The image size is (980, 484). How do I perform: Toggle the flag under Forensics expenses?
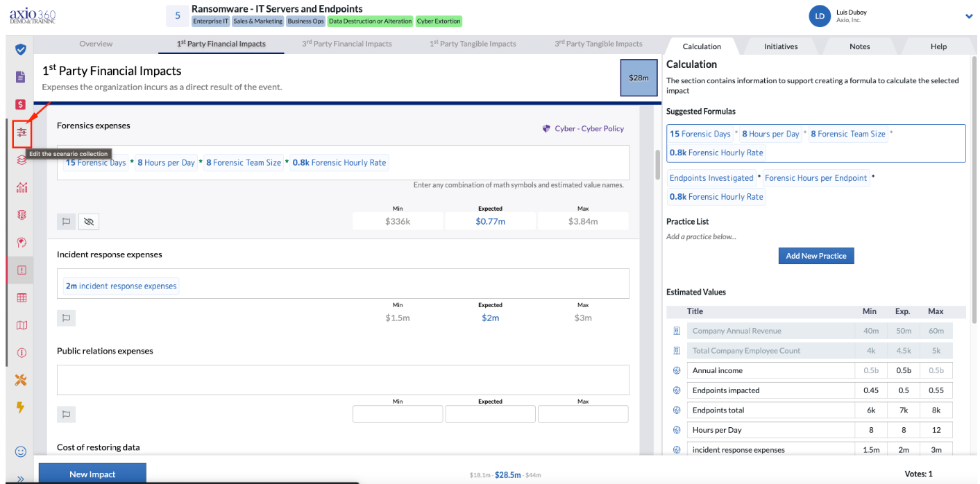(x=67, y=221)
